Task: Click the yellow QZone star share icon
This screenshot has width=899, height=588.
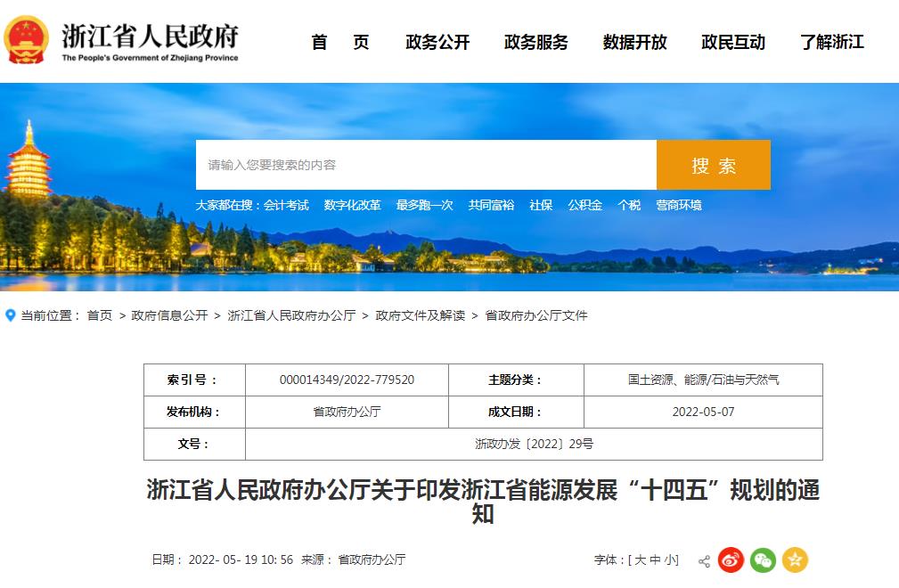Action: (795, 560)
